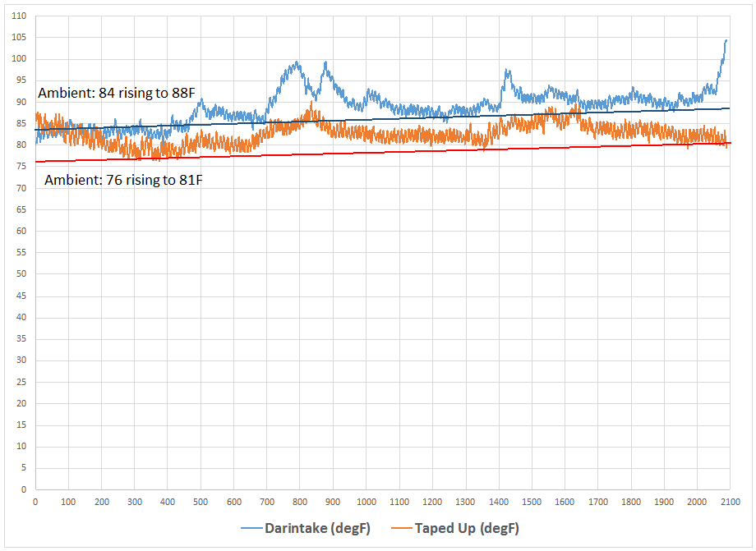
Task: Click the x-axis label 1000
Action: 366,501
